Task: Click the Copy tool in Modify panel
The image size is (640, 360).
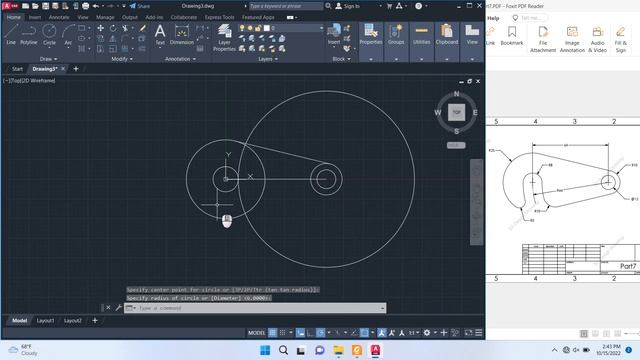Action: click(x=100, y=39)
